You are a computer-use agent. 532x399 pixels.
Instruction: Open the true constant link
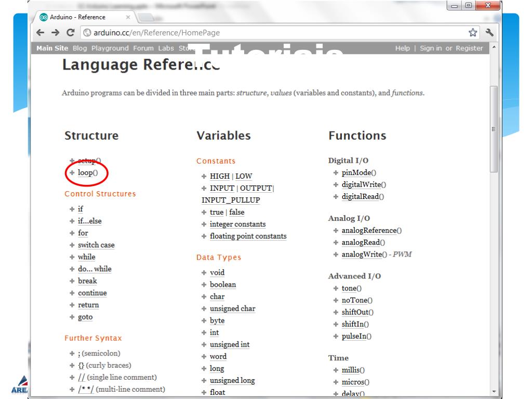coord(217,212)
